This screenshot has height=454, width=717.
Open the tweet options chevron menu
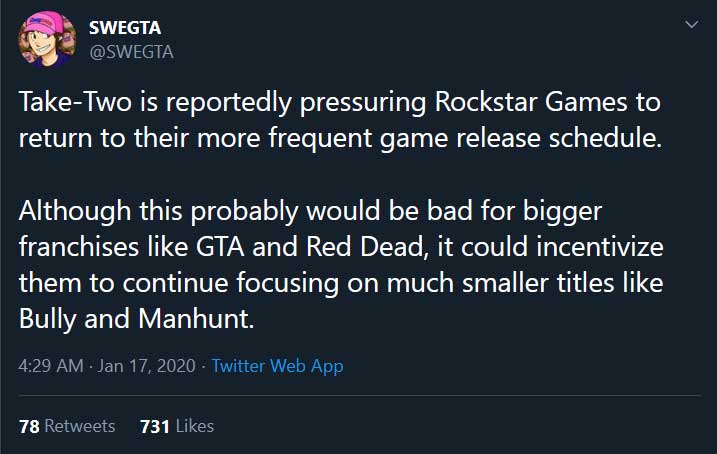point(690,24)
